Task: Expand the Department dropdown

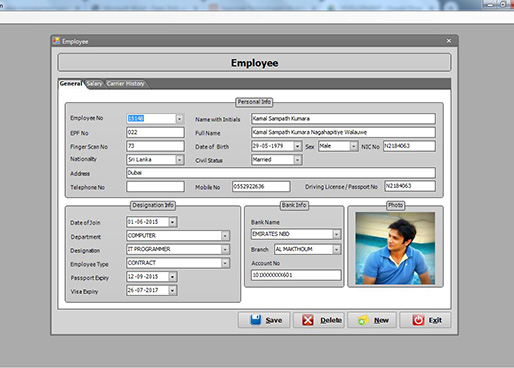Action: (x=225, y=236)
